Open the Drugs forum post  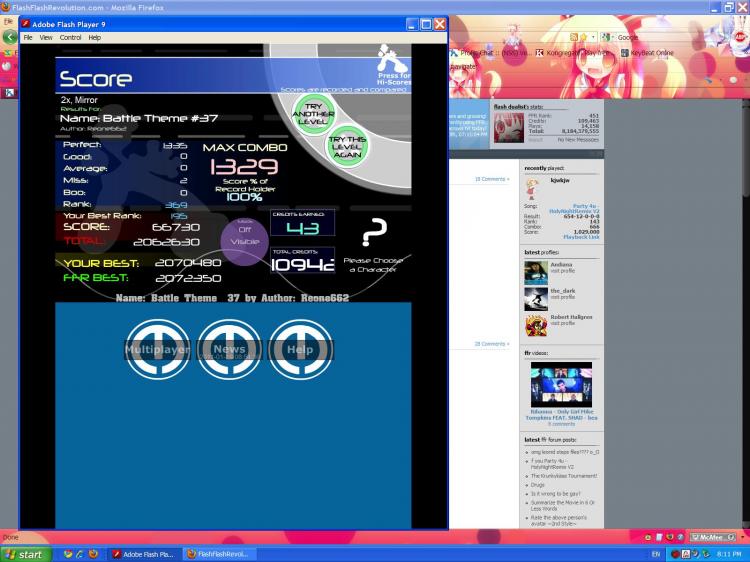538,485
